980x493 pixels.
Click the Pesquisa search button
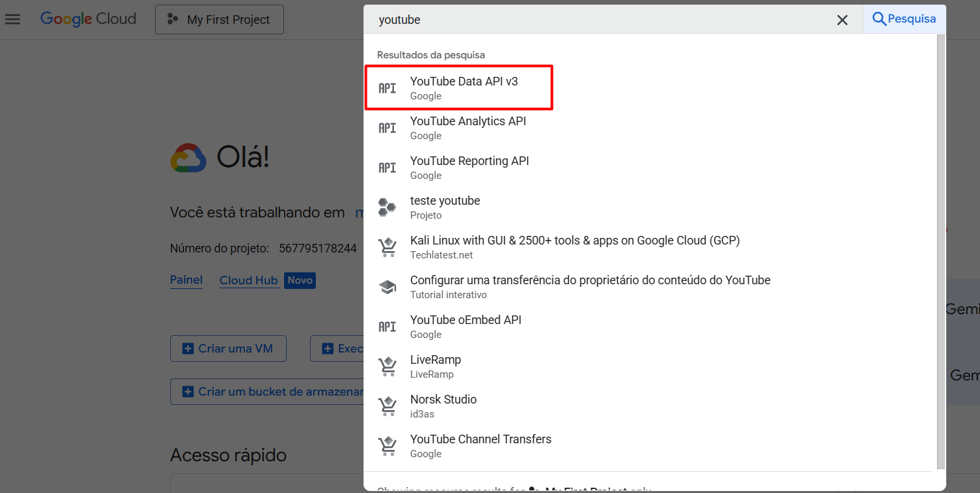[905, 19]
